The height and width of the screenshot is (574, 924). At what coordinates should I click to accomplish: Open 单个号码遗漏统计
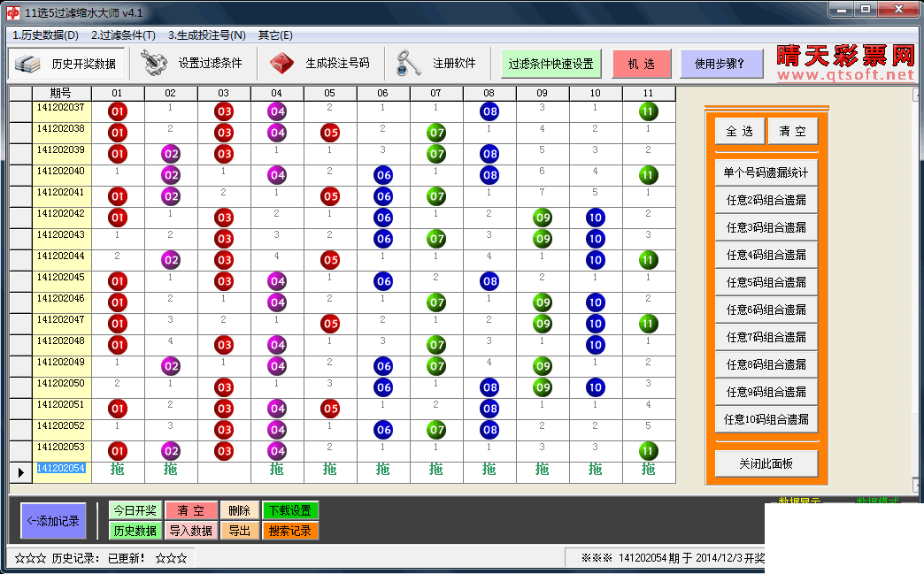click(766, 172)
